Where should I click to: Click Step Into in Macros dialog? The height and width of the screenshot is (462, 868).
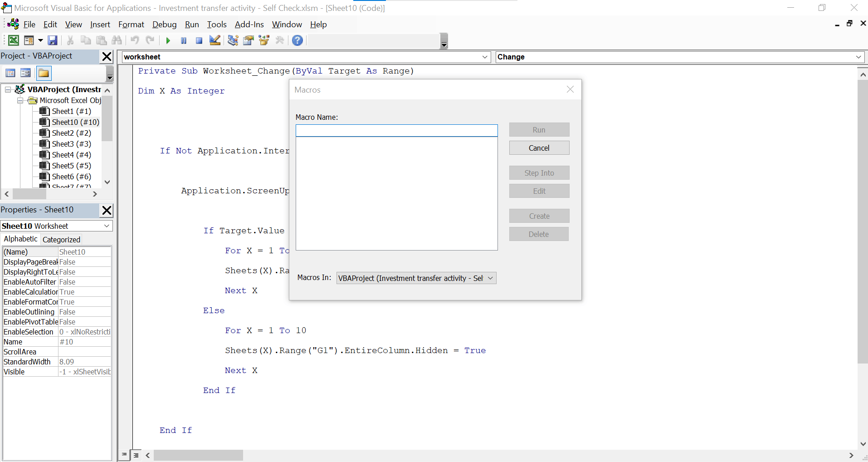click(539, 173)
